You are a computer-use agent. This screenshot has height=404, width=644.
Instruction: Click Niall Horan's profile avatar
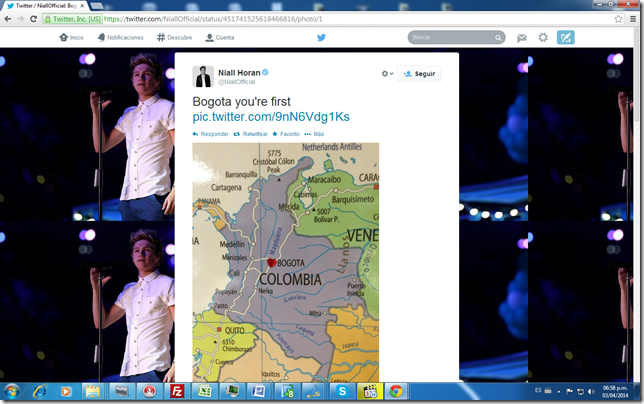click(x=203, y=76)
